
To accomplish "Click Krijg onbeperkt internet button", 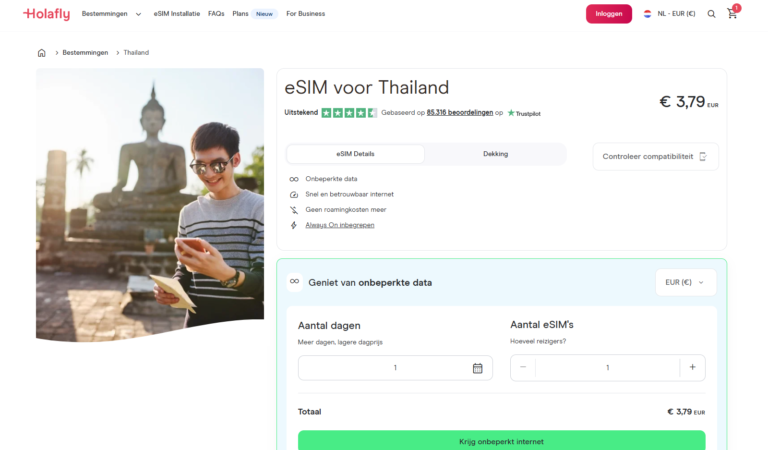I will (501, 440).
